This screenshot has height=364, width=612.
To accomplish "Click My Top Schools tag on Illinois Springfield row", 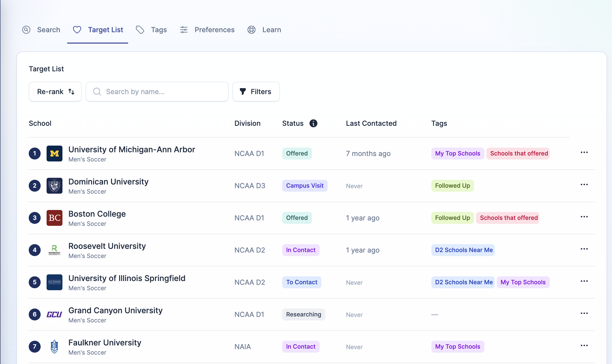I will pos(523,282).
